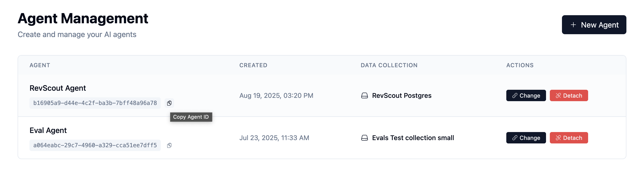Click the DATA COLLECTION column header
The width and height of the screenshot is (644, 180).
tap(389, 65)
